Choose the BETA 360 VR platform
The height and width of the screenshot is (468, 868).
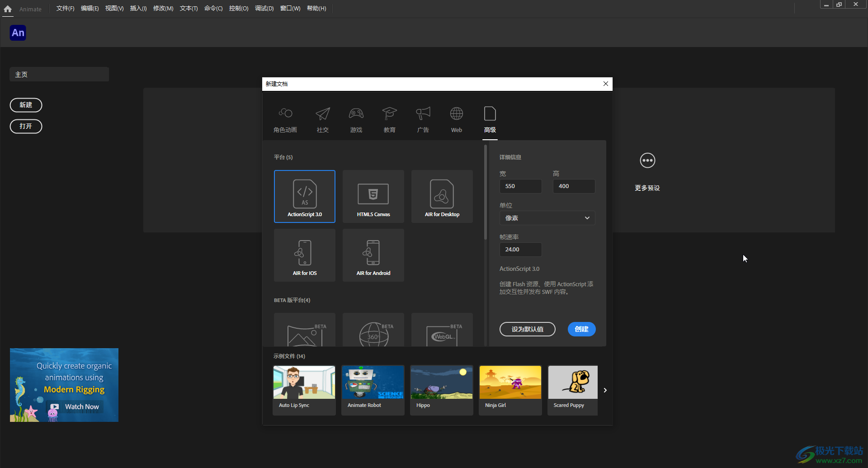[373, 330]
